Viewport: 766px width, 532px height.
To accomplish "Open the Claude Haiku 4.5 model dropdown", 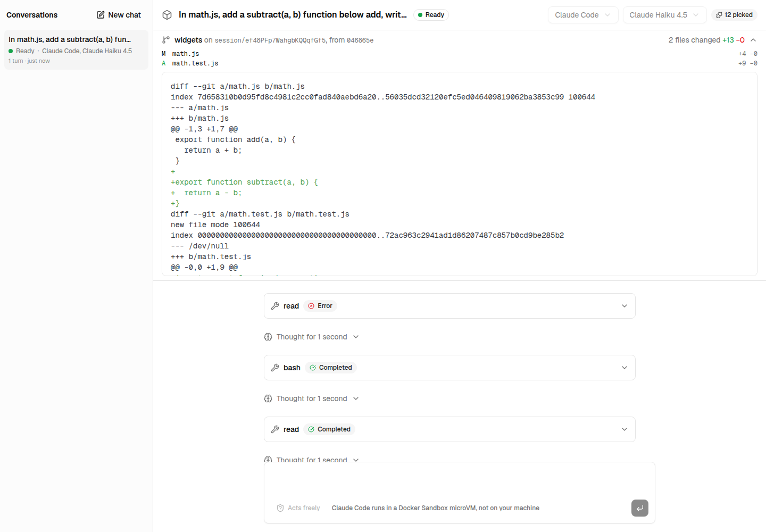I will (665, 15).
